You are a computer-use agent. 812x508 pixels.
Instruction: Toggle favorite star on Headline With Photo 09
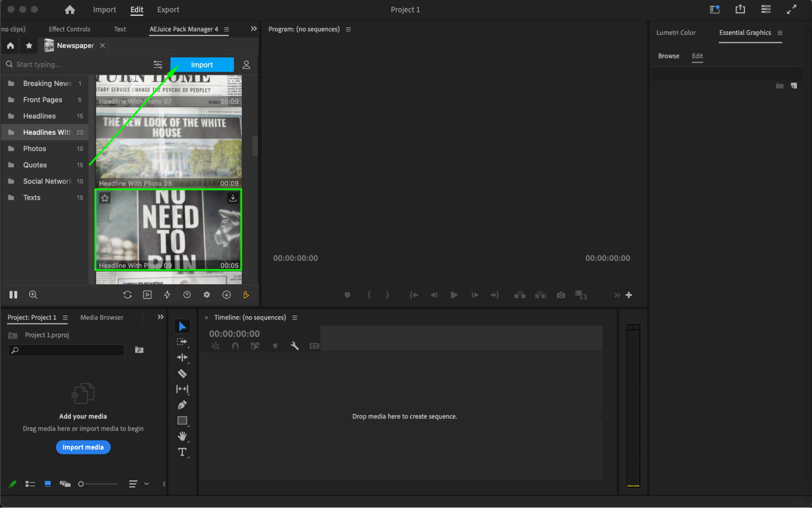tap(105, 198)
